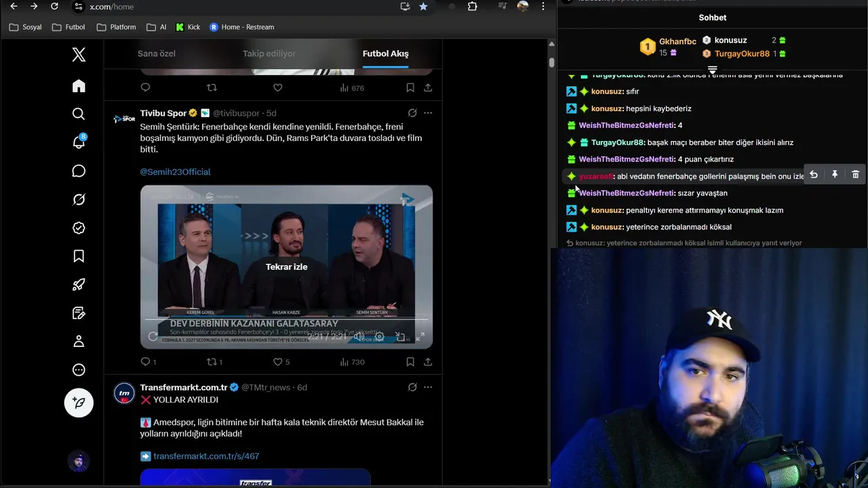Switch to Takip ediliyor tab
The width and height of the screenshot is (868, 488).
coord(269,54)
